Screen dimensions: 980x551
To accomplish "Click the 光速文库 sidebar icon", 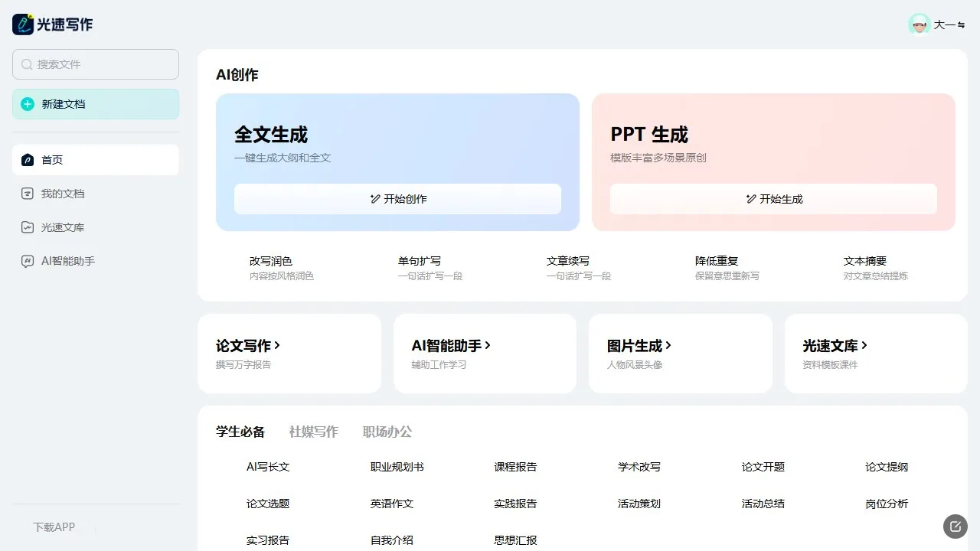I will [28, 227].
